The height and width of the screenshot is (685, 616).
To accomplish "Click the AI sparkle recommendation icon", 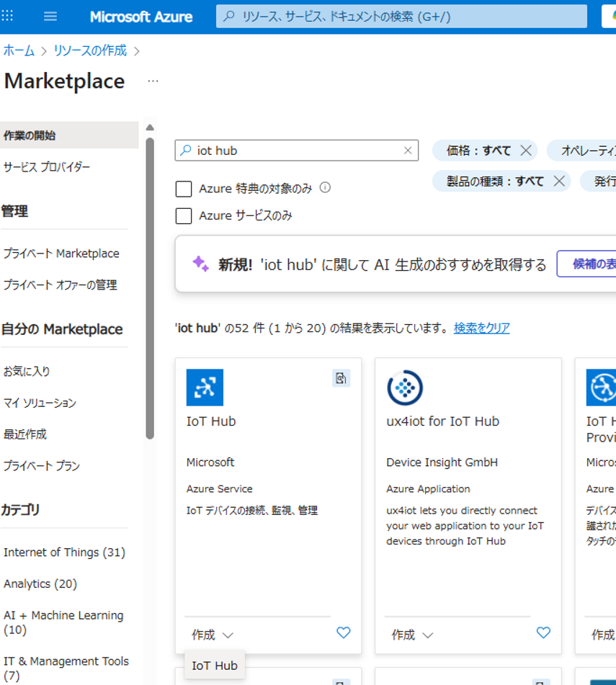I will coord(201,264).
